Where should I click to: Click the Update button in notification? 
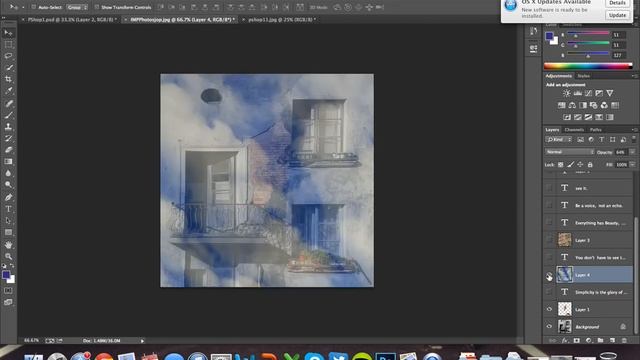[x=617, y=15]
